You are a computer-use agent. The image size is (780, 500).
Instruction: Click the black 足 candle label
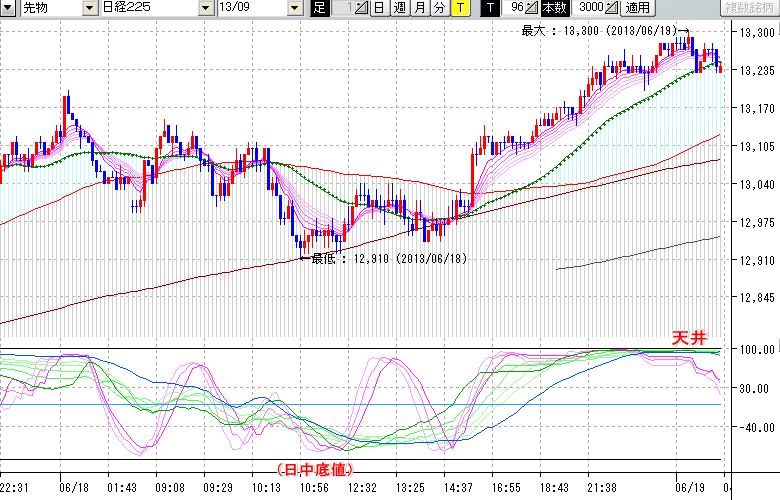click(x=319, y=8)
